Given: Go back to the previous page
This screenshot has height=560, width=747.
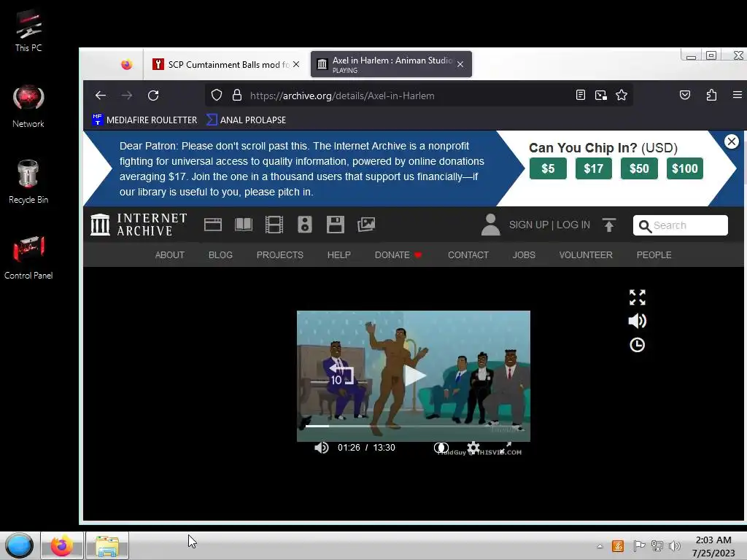Looking at the screenshot, I should point(101,96).
